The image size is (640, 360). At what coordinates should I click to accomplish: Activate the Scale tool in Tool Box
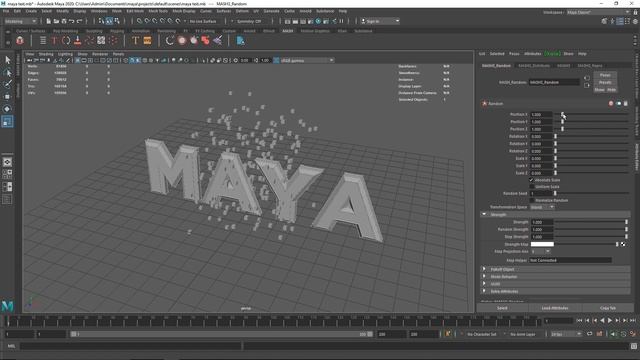(7, 121)
